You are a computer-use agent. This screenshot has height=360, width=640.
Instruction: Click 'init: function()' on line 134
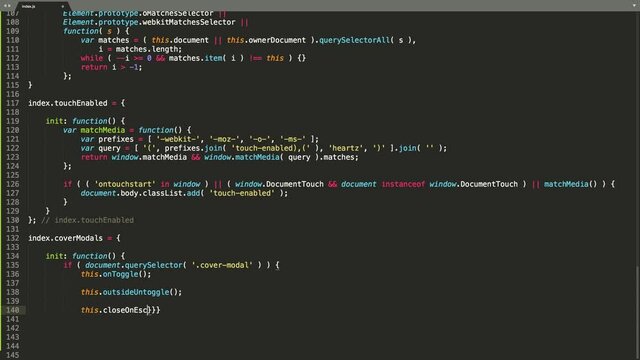[81, 256]
